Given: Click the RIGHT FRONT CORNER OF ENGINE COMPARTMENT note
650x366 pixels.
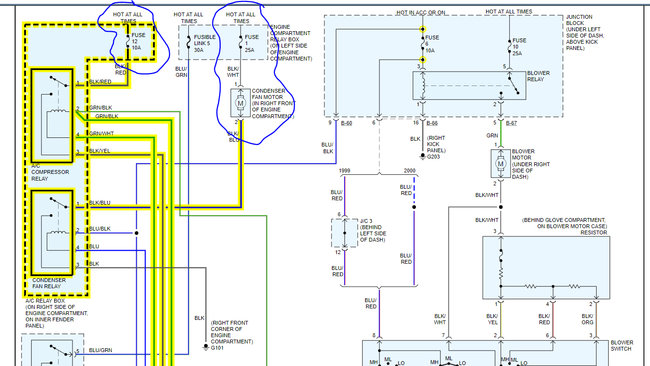Looking at the screenshot, I should click(x=231, y=332).
